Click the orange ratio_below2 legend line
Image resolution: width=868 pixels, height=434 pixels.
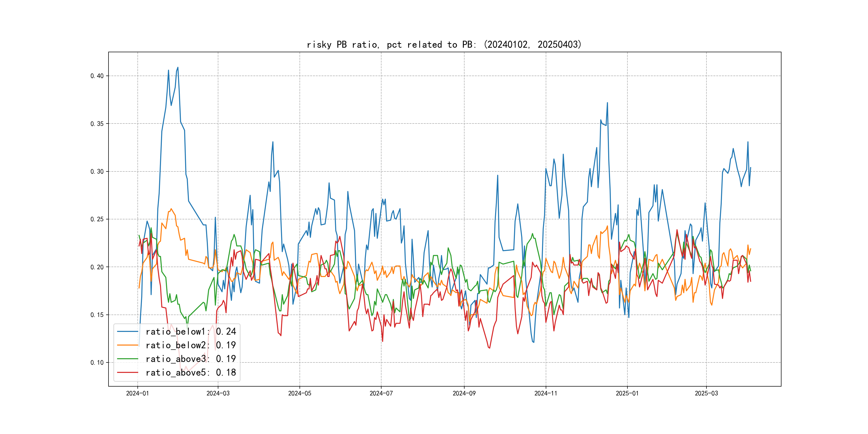(127, 345)
